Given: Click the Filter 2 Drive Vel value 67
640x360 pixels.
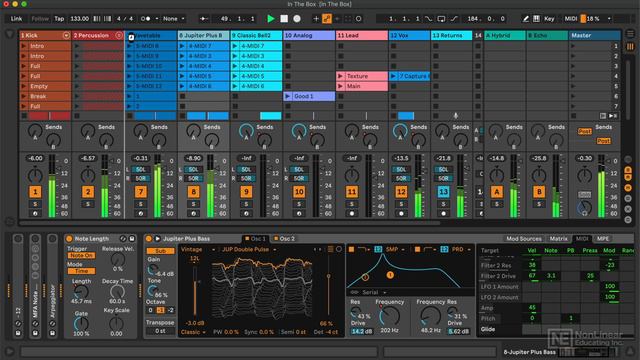Looking at the screenshot, I should [x=532, y=276].
